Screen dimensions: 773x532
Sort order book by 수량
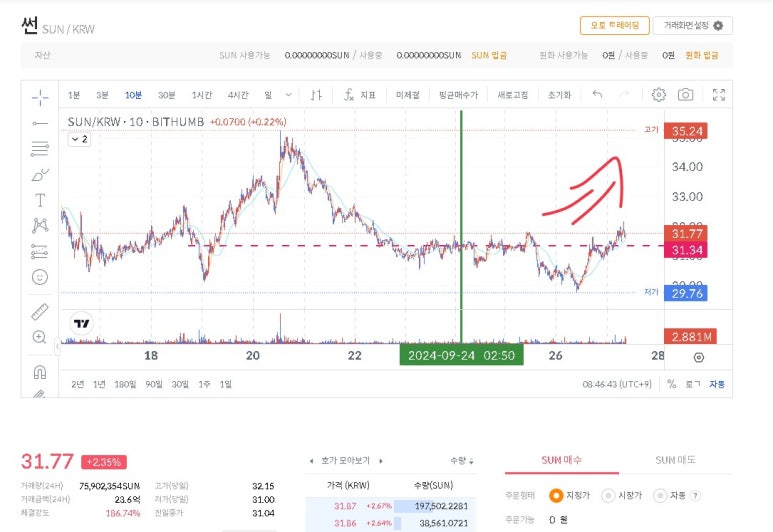(x=461, y=461)
